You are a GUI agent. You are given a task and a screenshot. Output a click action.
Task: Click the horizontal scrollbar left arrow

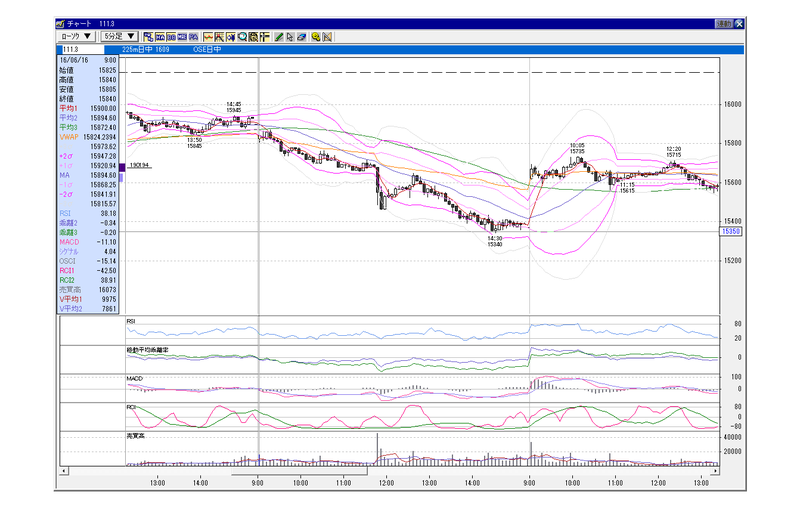point(64,471)
